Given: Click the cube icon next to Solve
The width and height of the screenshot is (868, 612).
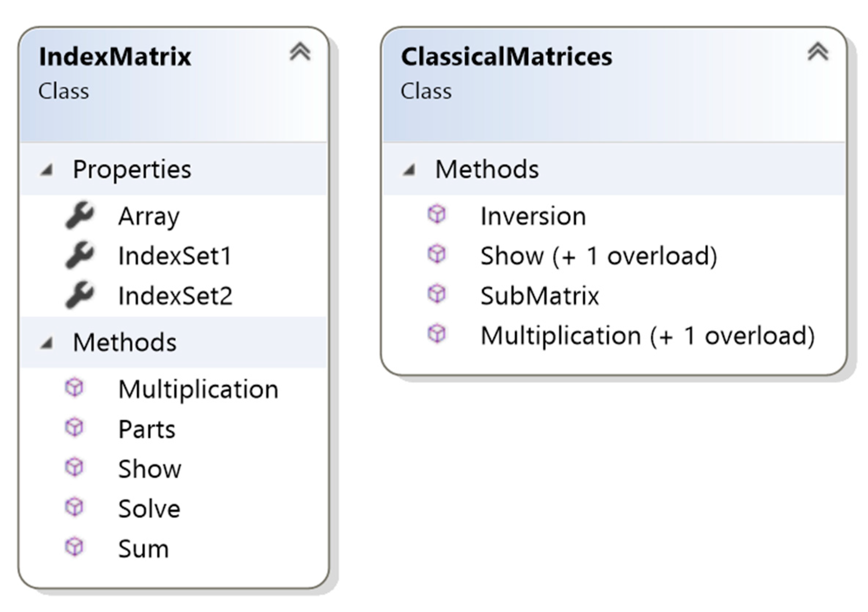Looking at the screenshot, I should point(74,507).
